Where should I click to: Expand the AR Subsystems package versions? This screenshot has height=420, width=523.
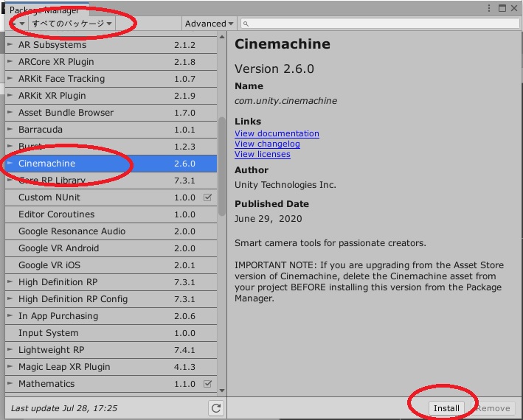(x=10, y=44)
